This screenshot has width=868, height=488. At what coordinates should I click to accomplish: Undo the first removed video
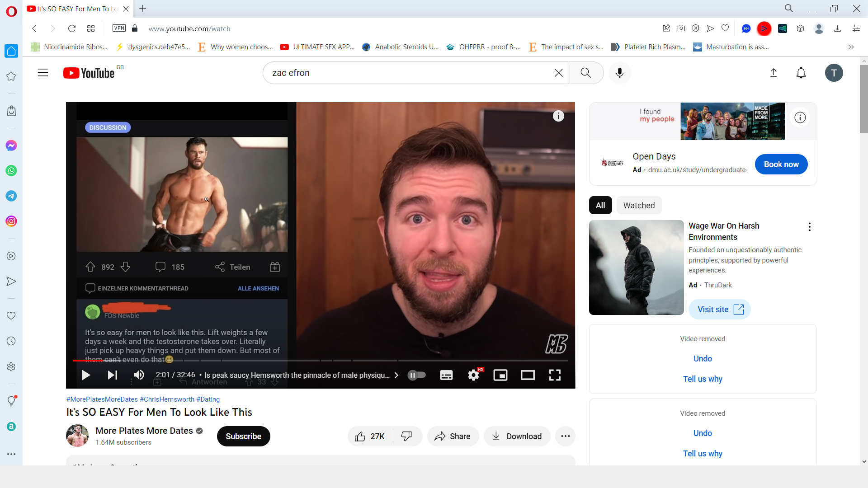(x=703, y=358)
